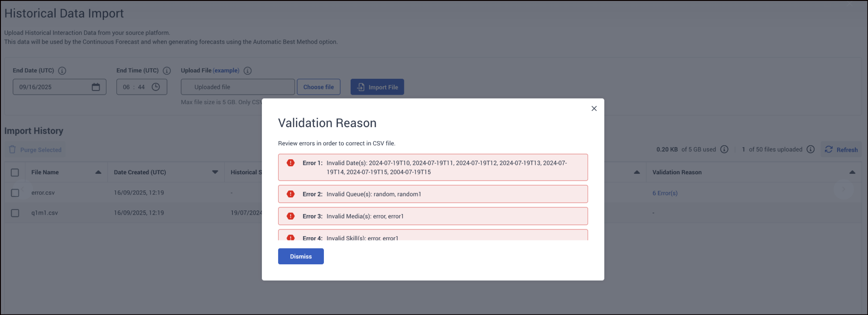This screenshot has height=315, width=868.
Task: Click the files uploaded info icon
Action: click(810, 149)
